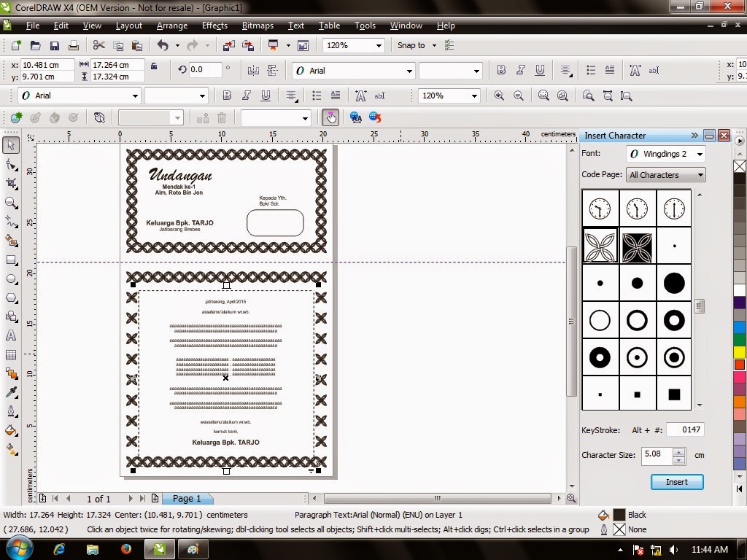The image size is (747, 560).
Task: Select the Fill tool
Action: coord(11,430)
